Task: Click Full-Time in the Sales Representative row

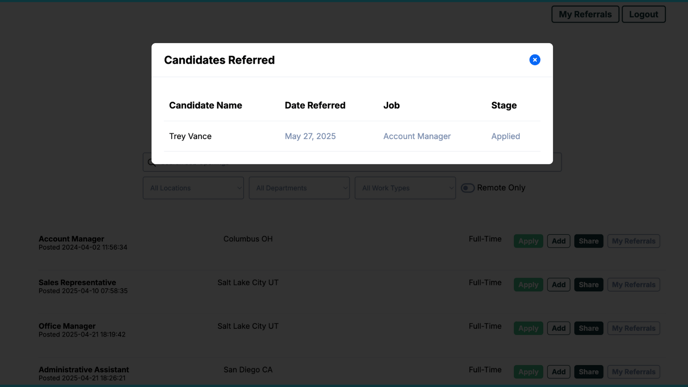Action: point(485,282)
